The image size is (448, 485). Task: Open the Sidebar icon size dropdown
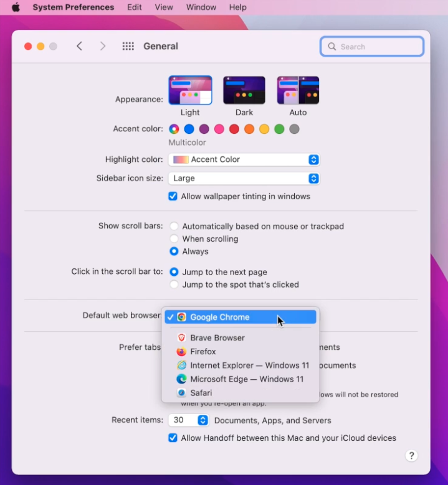244,179
